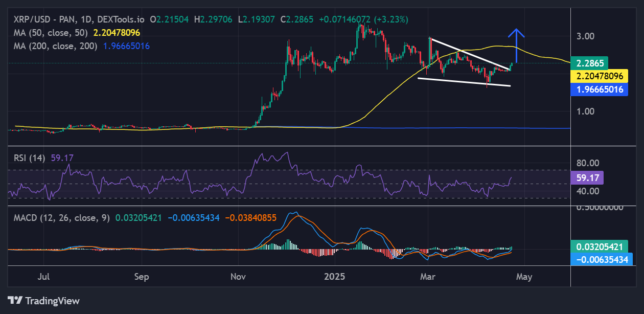Image resolution: width=644 pixels, height=314 pixels.
Task: Select the MACD (12, 26, close, 9) legend
Action: [62, 218]
